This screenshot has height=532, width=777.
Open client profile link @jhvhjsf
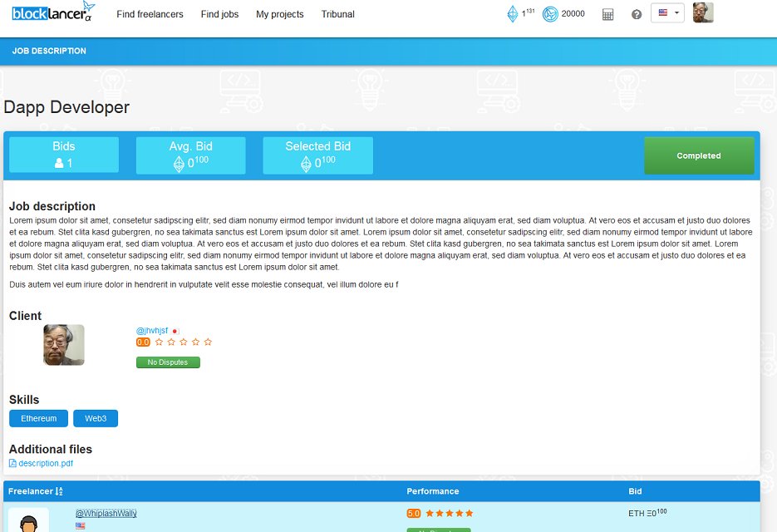[x=152, y=331]
